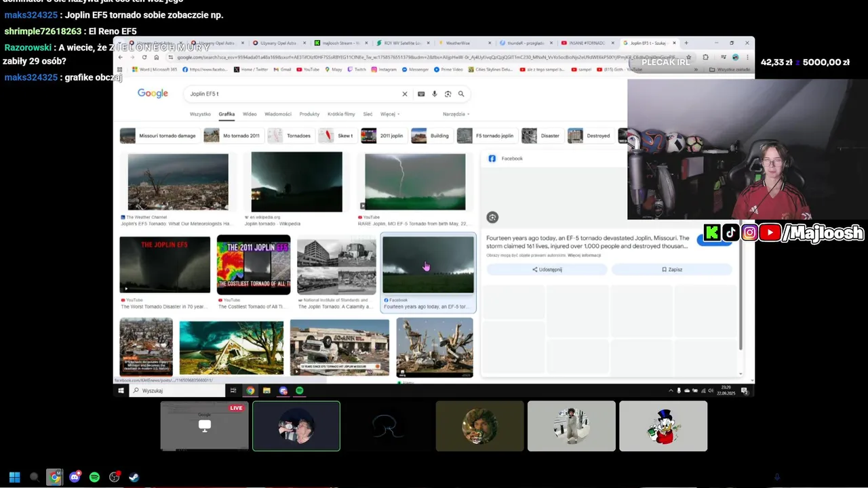
Task: Click the TikTok icon in the stream overlay
Action: (731, 233)
